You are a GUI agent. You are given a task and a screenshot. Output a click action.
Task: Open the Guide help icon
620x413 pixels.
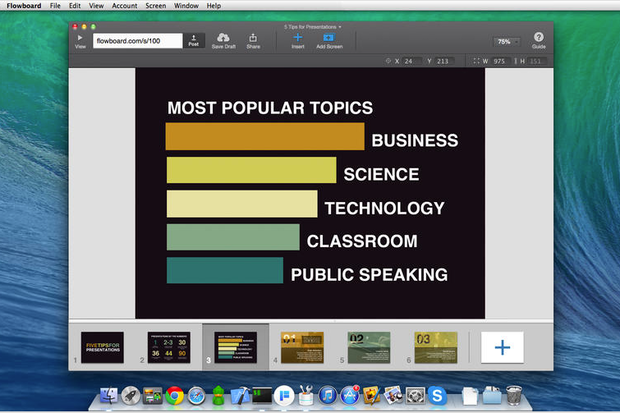(x=539, y=40)
